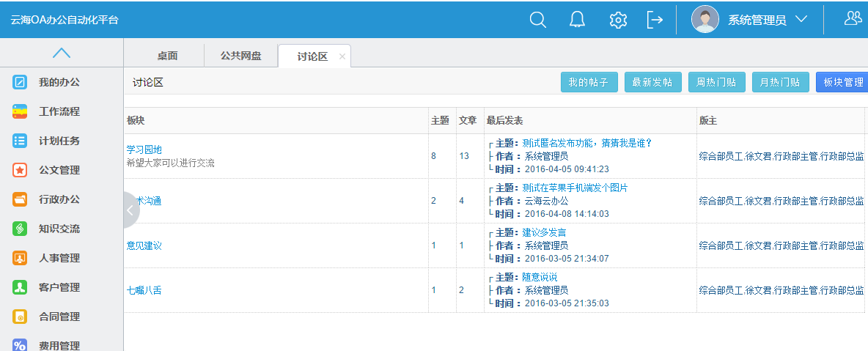Screen dimensions: 868x351
Task: Switch to the 桌面 tab
Action: coord(167,56)
